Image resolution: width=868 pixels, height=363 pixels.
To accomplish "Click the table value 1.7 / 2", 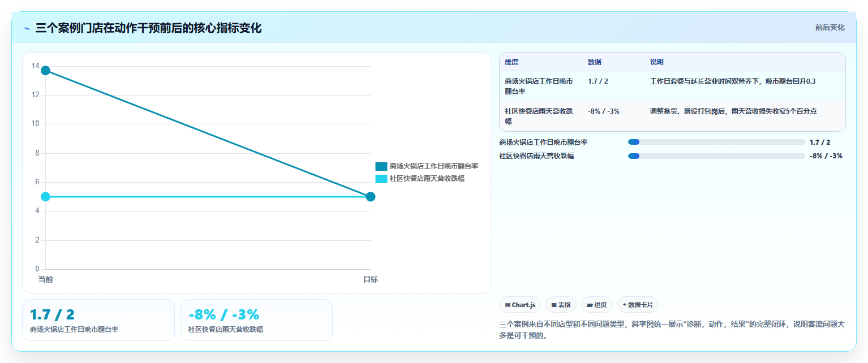I will pos(598,81).
